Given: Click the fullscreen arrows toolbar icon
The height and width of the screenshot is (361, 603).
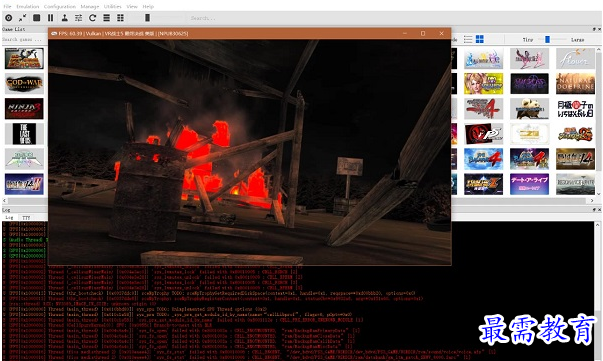Looking at the screenshot, I should point(22,18).
